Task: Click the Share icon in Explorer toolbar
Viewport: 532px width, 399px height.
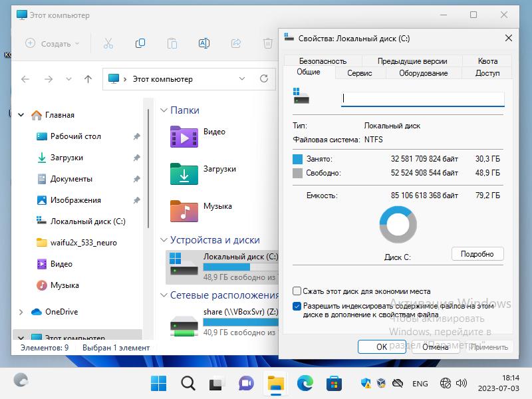Action: tap(236, 43)
